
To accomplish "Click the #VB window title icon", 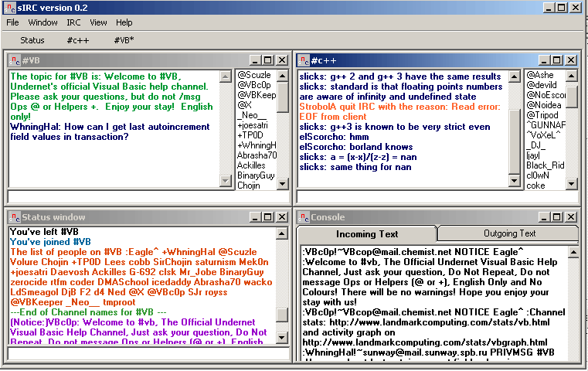I will (x=15, y=60).
